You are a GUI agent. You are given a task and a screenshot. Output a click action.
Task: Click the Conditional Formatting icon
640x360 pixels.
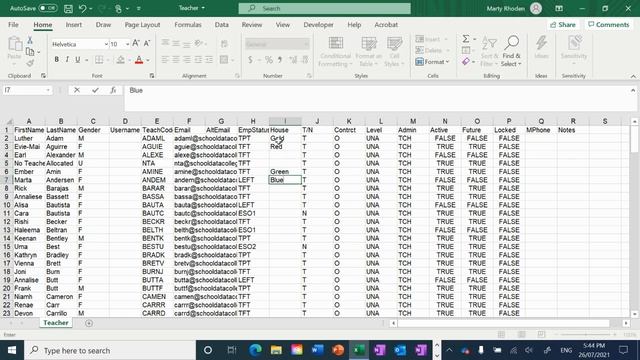coord(336,43)
